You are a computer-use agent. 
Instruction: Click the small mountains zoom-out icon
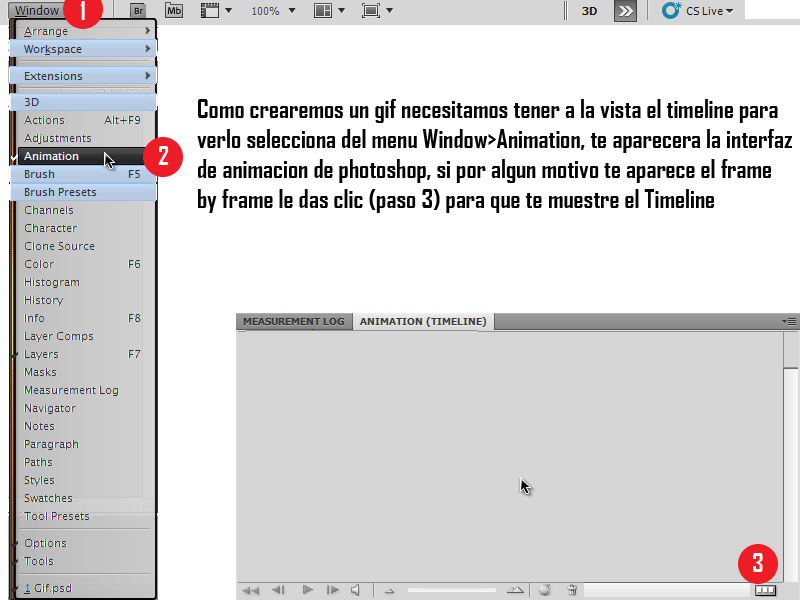pos(390,591)
